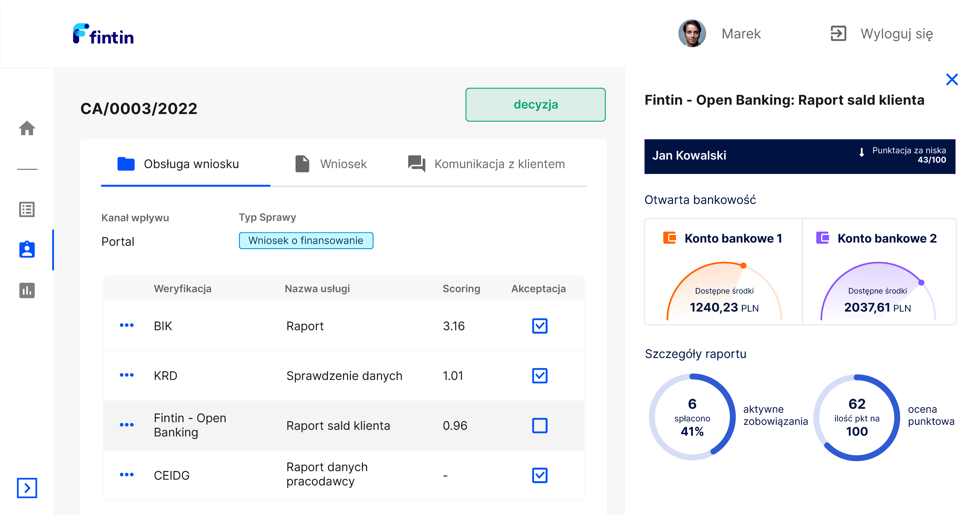Click the down arrow beside Punktacja za niska
This screenshot has height=515, width=980.
coord(862,152)
